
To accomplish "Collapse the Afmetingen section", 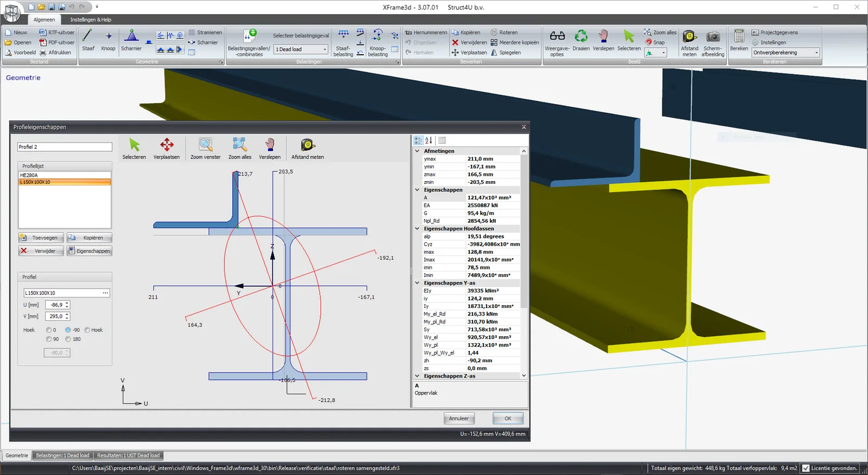I will [417, 151].
